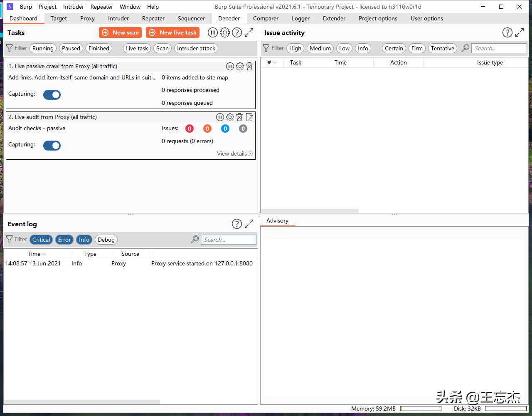
Task: Filter issues by High severity
Action: pos(295,48)
